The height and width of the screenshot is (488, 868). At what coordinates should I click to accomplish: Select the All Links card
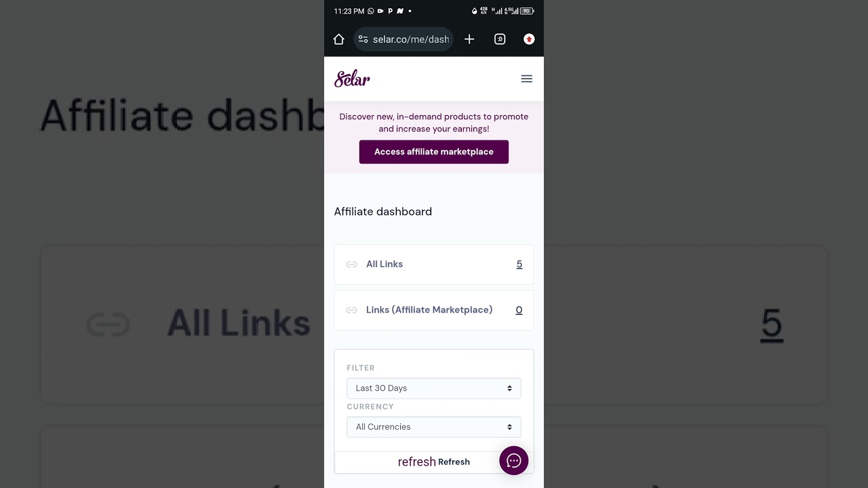tap(434, 264)
